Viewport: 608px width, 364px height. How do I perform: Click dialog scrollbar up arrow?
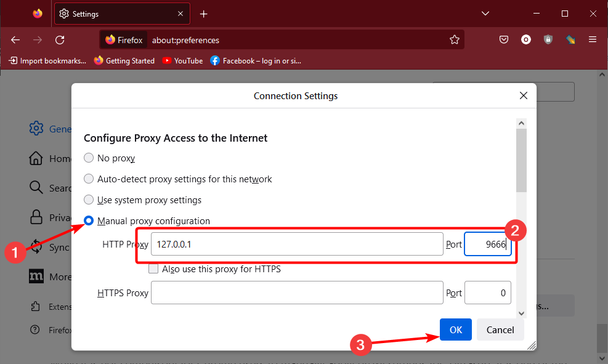pos(522,123)
